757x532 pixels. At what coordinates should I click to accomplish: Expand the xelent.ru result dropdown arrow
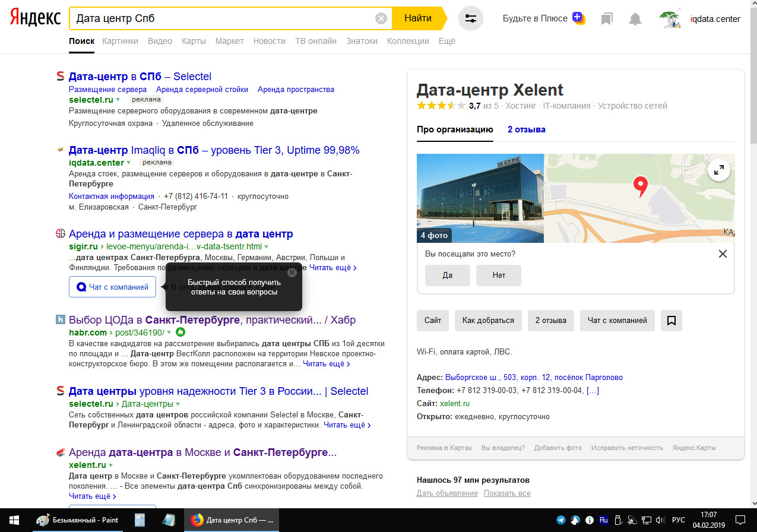[x=111, y=465]
